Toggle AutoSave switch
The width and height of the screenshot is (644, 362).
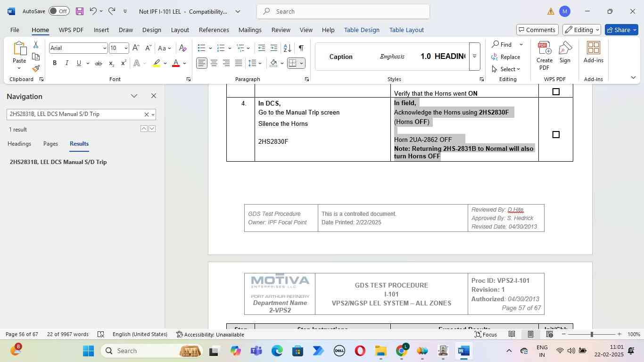tap(59, 11)
